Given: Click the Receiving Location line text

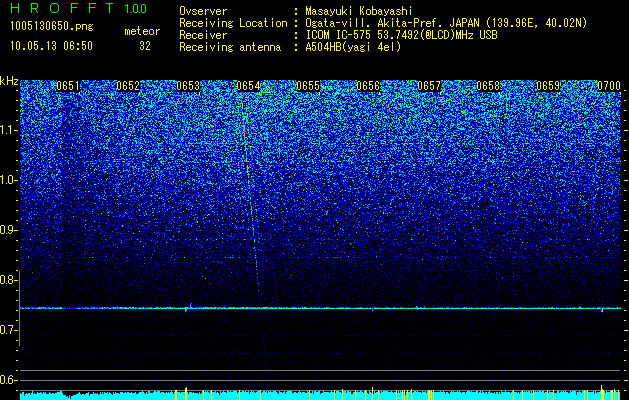Looking at the screenshot, I should coord(383,23).
